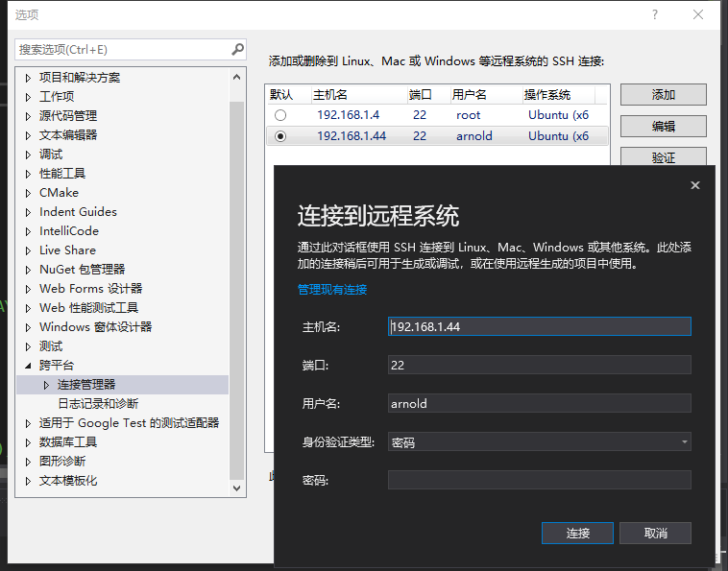
Task: Expand the 项目和解决方案 tree node
Action: click(x=28, y=78)
